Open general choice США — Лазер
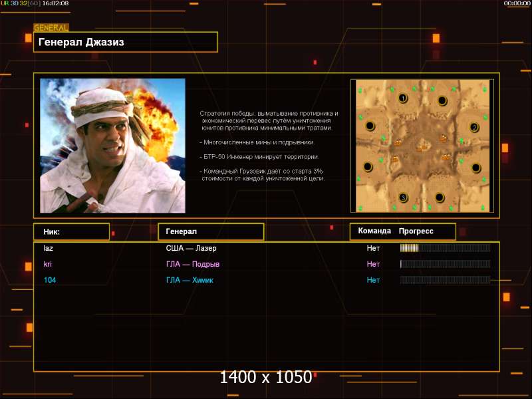The image size is (532, 399). click(x=191, y=248)
